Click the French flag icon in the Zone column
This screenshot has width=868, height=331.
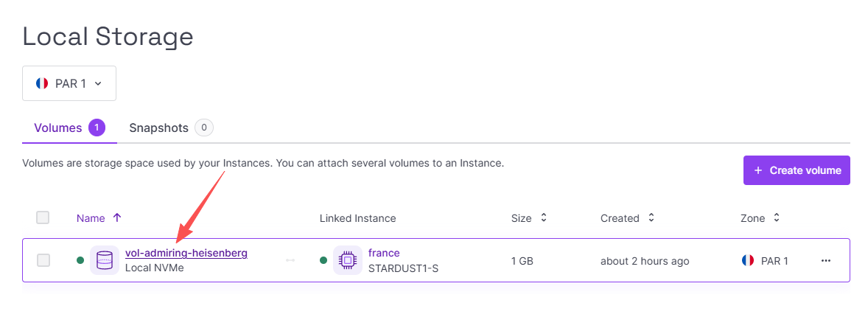[x=748, y=260]
